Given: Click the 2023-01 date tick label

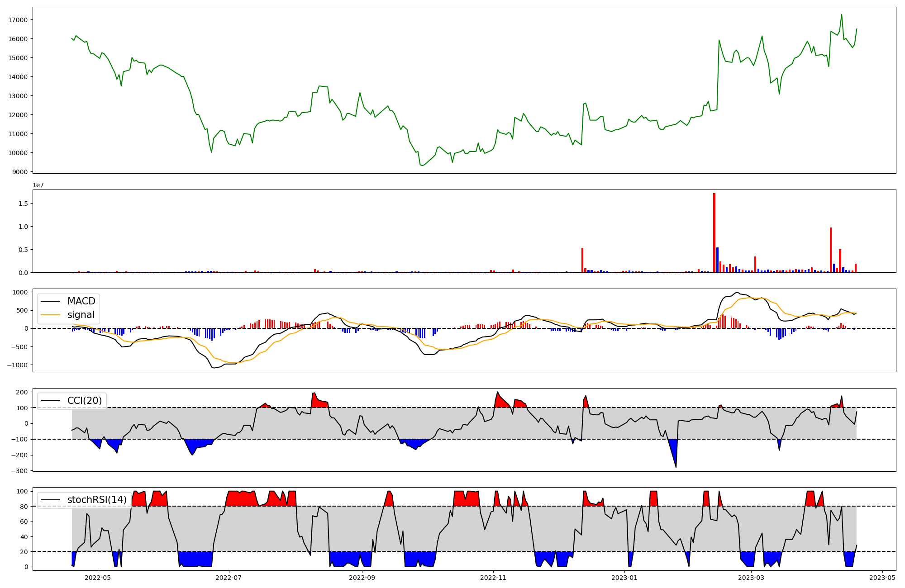Looking at the screenshot, I should (624, 578).
